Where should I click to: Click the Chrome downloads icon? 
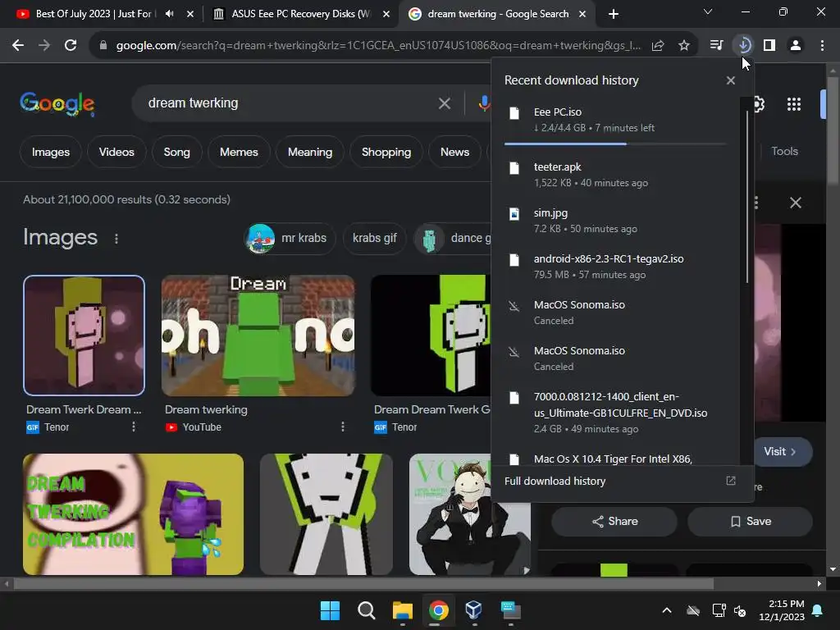coord(743,46)
